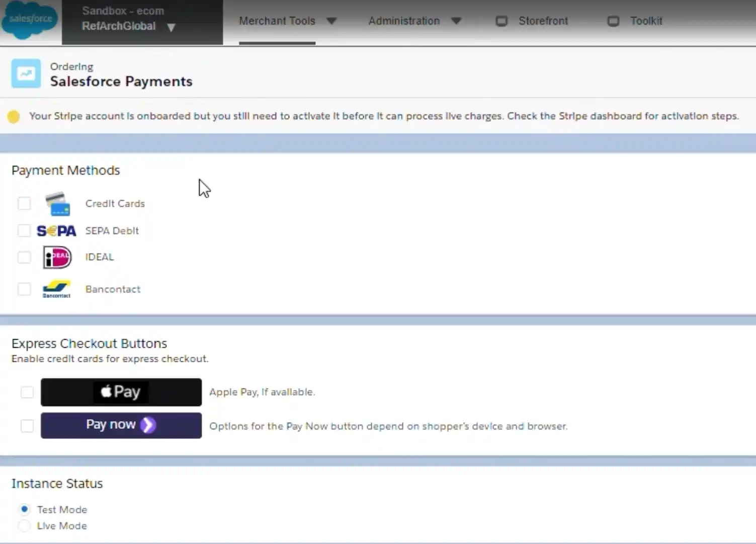Click the 'Express Checkout Buttons' heading
Viewport: 756px width, 544px height.
point(89,343)
